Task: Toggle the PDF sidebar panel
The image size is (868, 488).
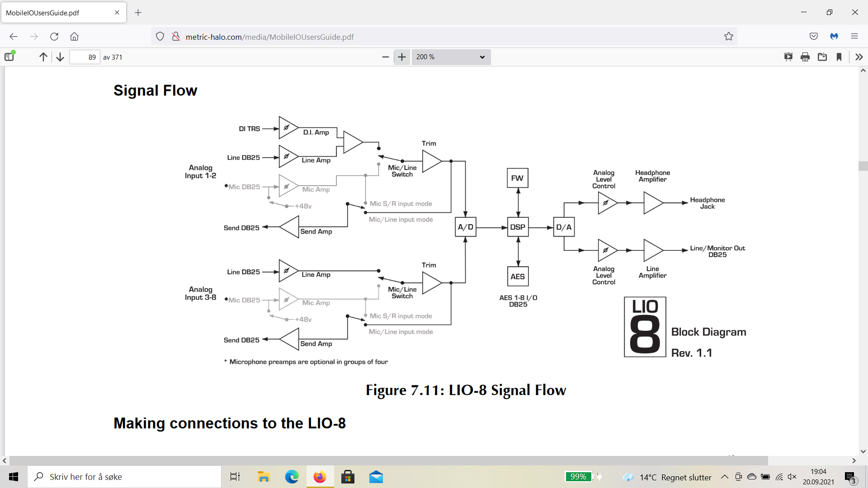Action: tap(9, 57)
